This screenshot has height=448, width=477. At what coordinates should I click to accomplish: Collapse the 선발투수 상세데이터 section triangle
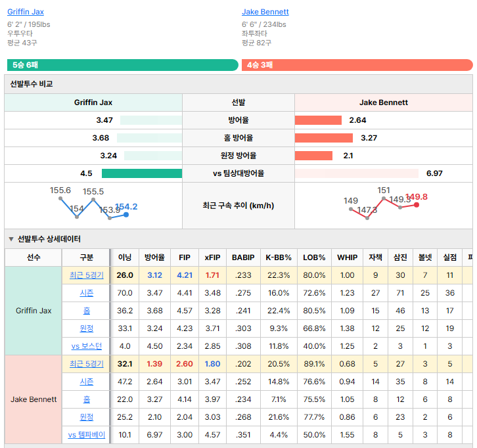point(11,239)
